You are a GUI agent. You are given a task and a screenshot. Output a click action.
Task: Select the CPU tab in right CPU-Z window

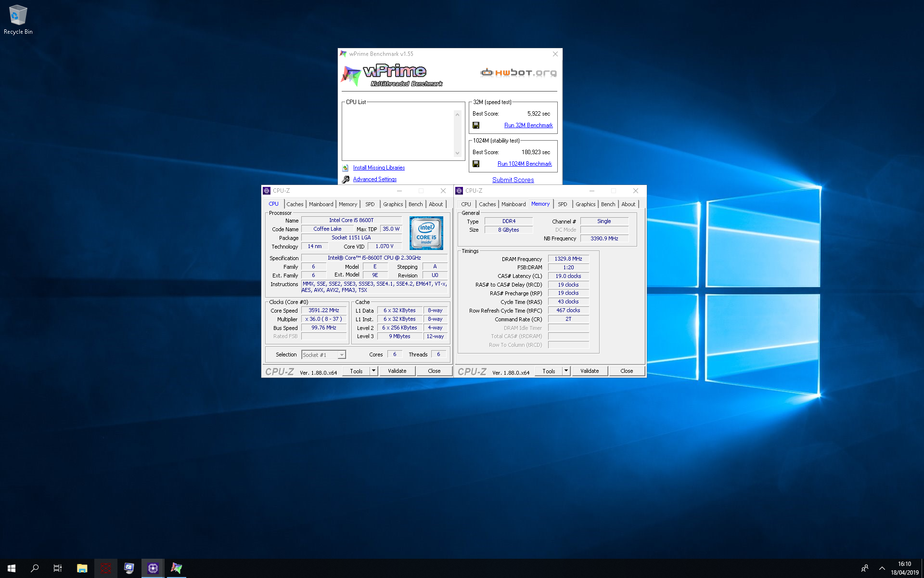pos(466,204)
